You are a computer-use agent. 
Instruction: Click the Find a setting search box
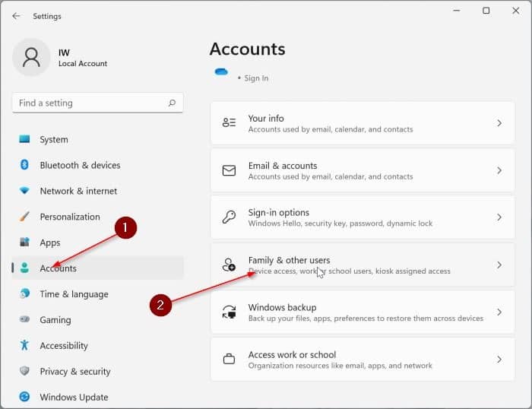pyautogui.click(x=98, y=103)
